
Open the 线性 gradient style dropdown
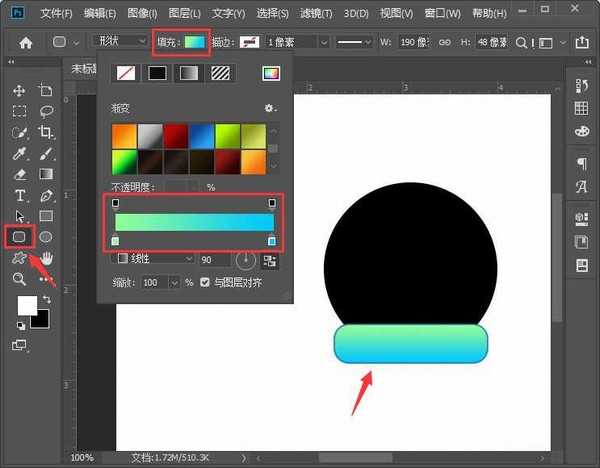pyautogui.click(x=155, y=258)
